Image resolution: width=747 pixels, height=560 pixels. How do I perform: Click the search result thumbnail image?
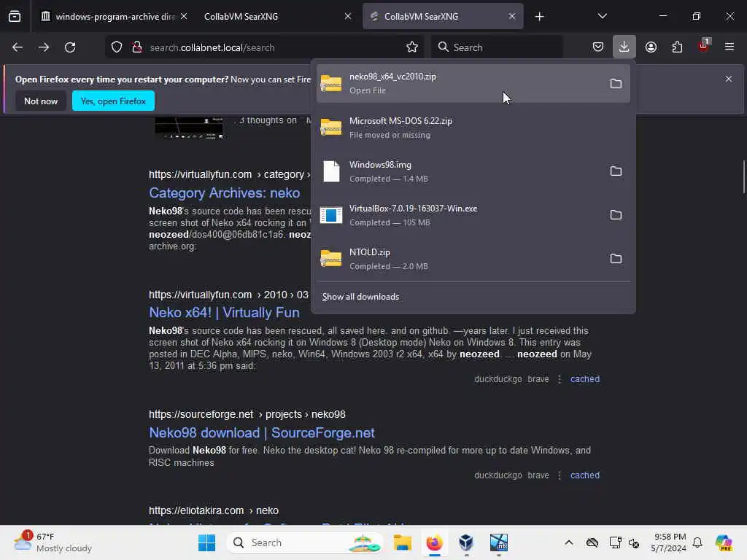[x=189, y=128]
